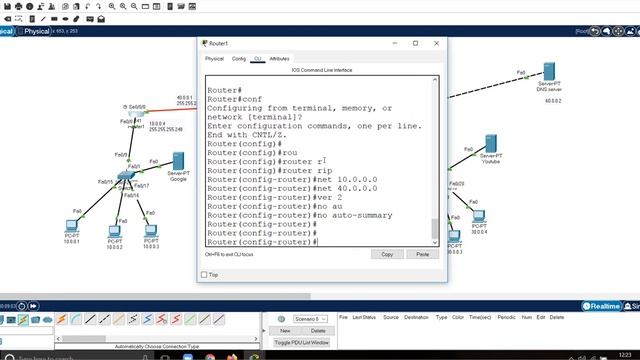Click the connections list scroll left arrow

(x=58, y=338)
